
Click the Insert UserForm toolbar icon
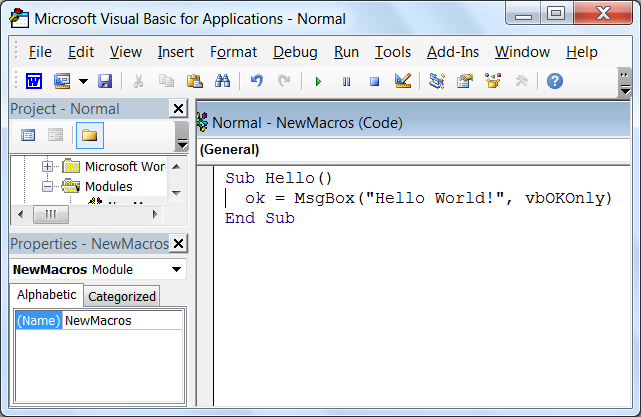tap(62, 81)
